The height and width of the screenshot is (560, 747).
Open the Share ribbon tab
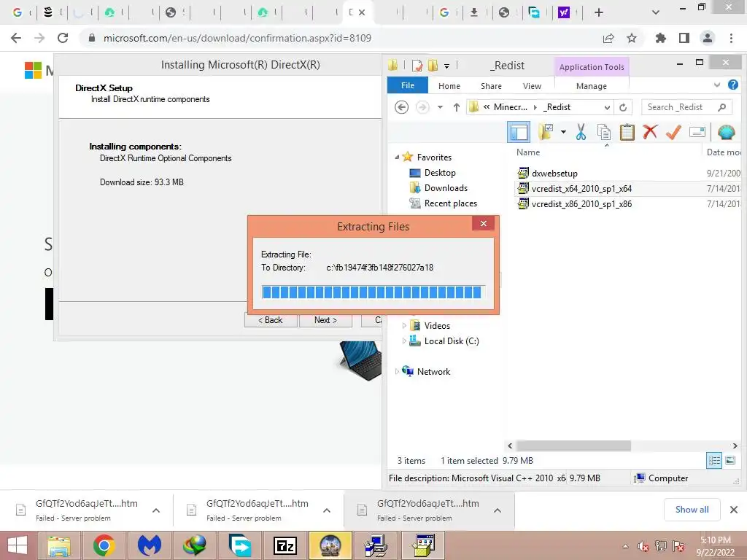click(x=491, y=86)
